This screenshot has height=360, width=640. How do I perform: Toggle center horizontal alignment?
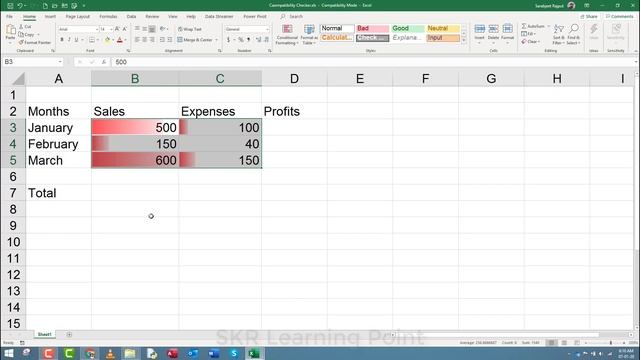pos(144,40)
